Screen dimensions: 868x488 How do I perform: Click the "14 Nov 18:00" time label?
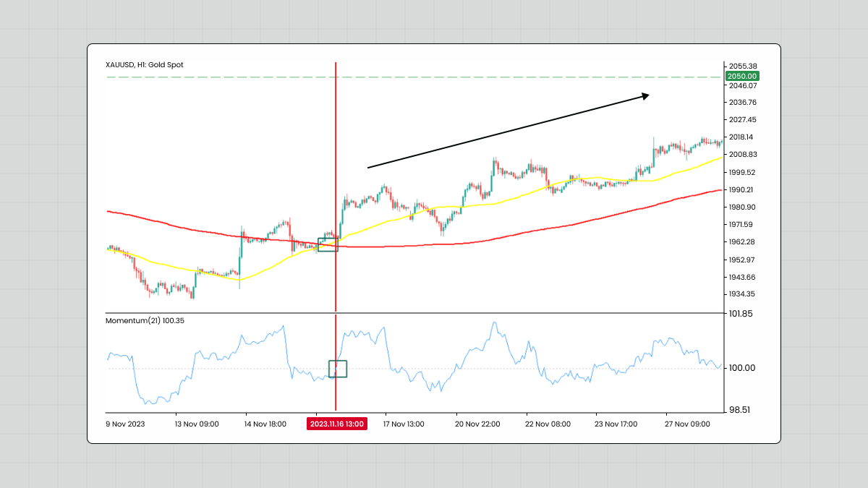click(x=265, y=424)
